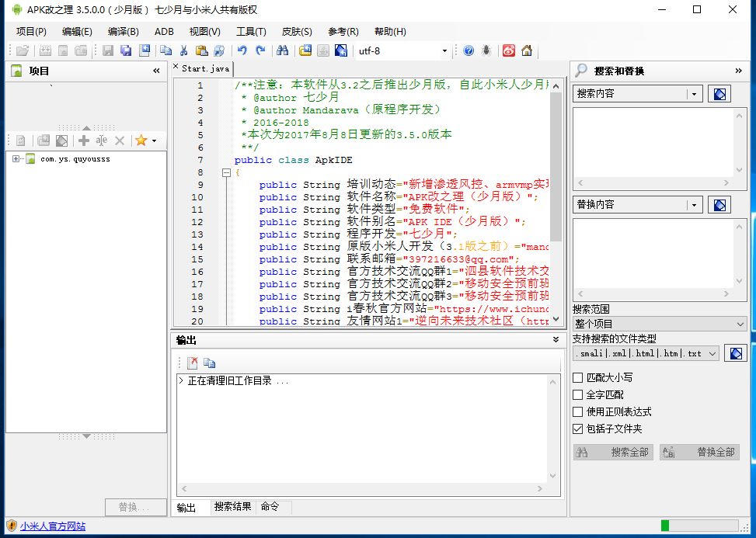The height and width of the screenshot is (538, 756).
Task: Click the save all files icon
Action: point(126,50)
